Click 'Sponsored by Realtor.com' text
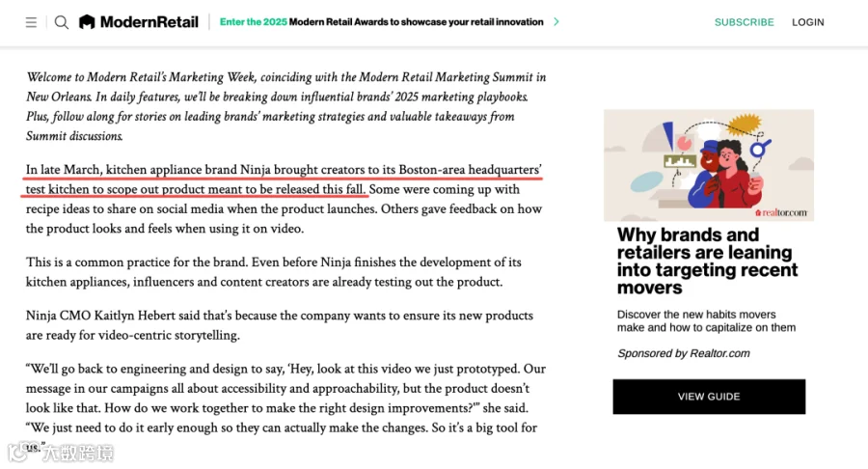This screenshot has width=868, height=469. (684, 353)
